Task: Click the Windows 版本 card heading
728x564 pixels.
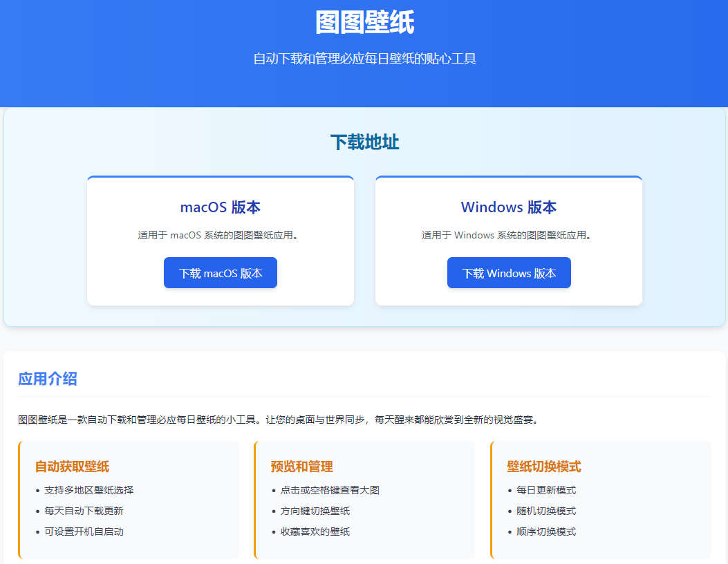Action: click(x=509, y=207)
